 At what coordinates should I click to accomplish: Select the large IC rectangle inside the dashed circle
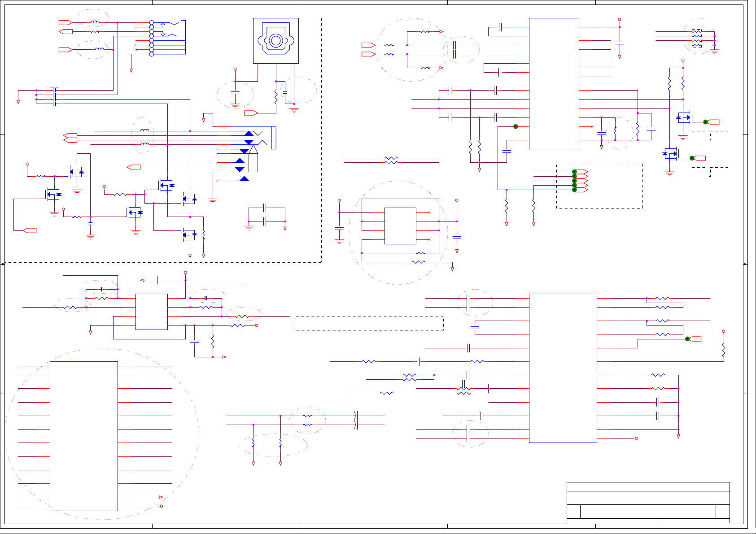(84, 436)
